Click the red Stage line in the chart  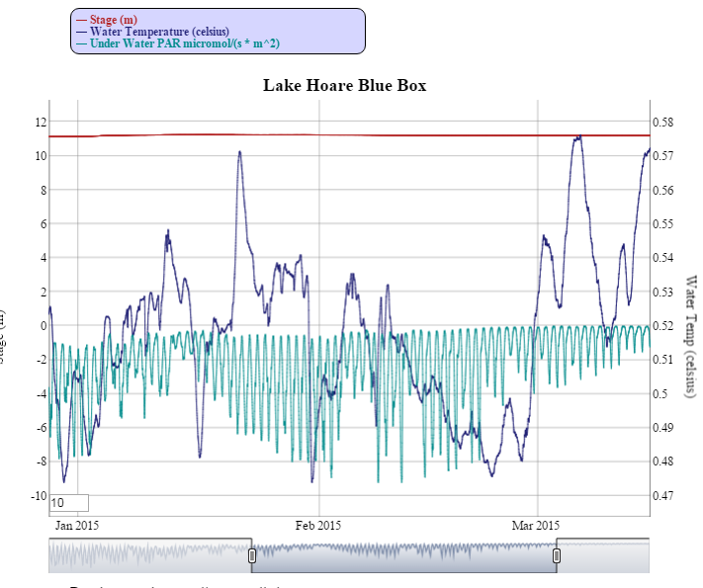click(x=395, y=134)
